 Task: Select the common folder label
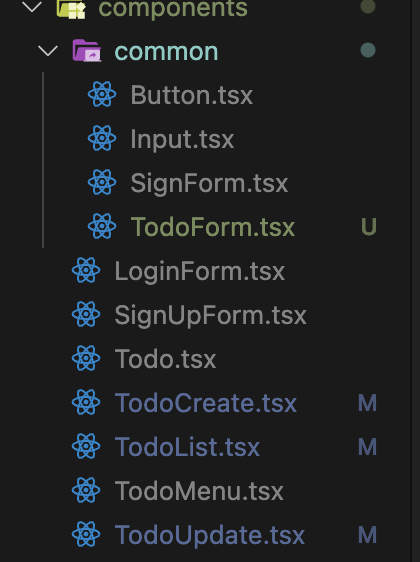[166, 52]
